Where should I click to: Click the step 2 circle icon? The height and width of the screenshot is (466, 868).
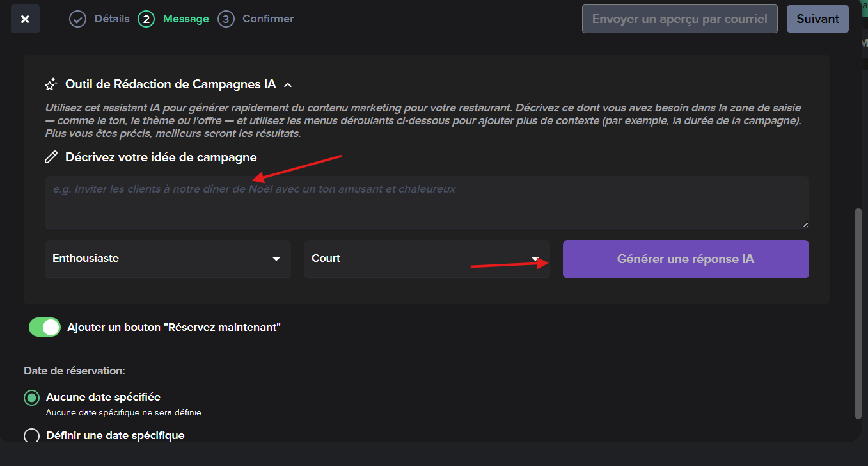(146, 19)
